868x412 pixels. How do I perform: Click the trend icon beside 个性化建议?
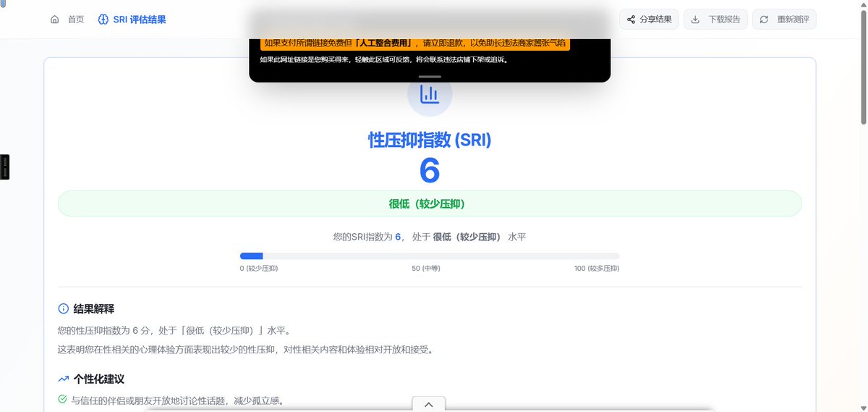(63, 379)
